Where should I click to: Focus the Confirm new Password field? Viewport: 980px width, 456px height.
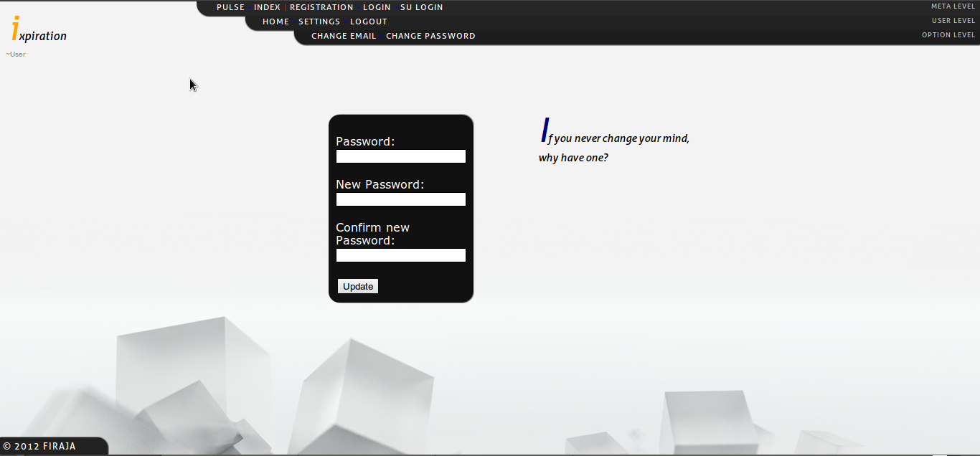(400, 255)
